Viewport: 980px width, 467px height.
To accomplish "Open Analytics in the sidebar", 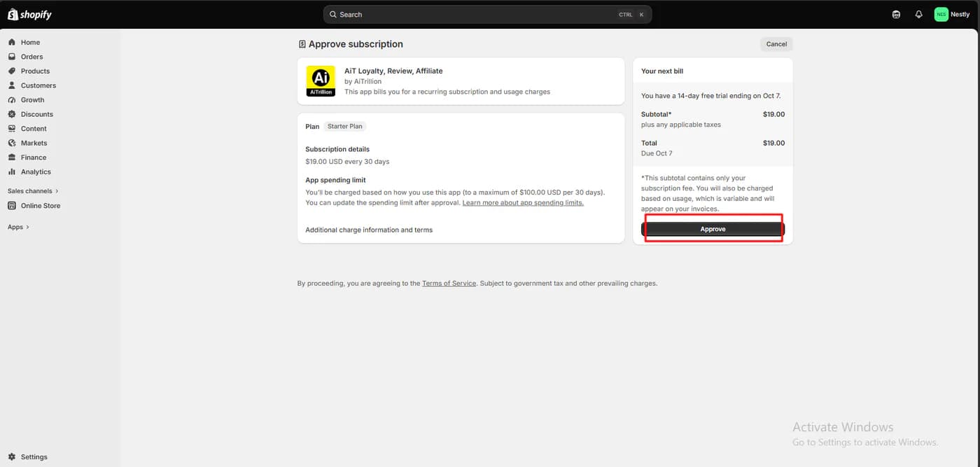I will (x=36, y=172).
